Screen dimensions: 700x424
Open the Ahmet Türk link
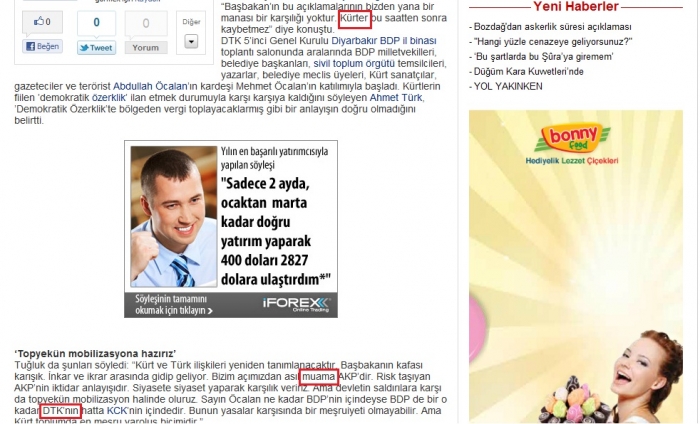click(396, 97)
